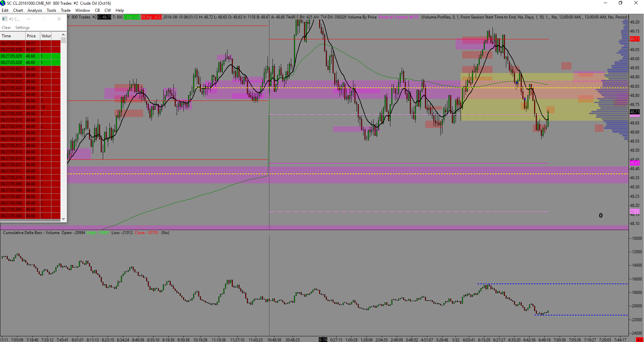Click the C: 48.71 close value in chart header
This screenshot has width=644, height=342.
[x=104, y=17]
